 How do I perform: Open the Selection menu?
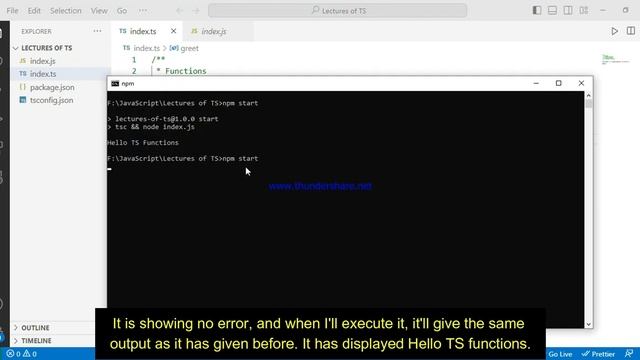[66, 11]
